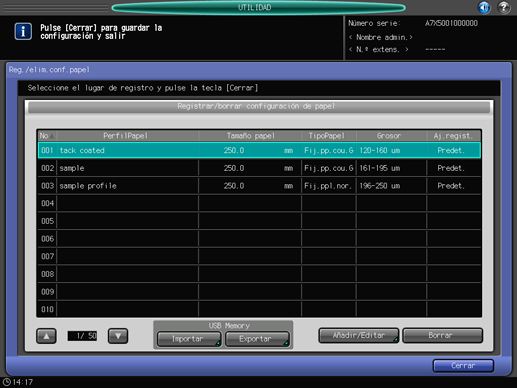Screen dimensions: 517x388
Task: Click the Nombre admin. label
Action: click(x=381, y=37)
